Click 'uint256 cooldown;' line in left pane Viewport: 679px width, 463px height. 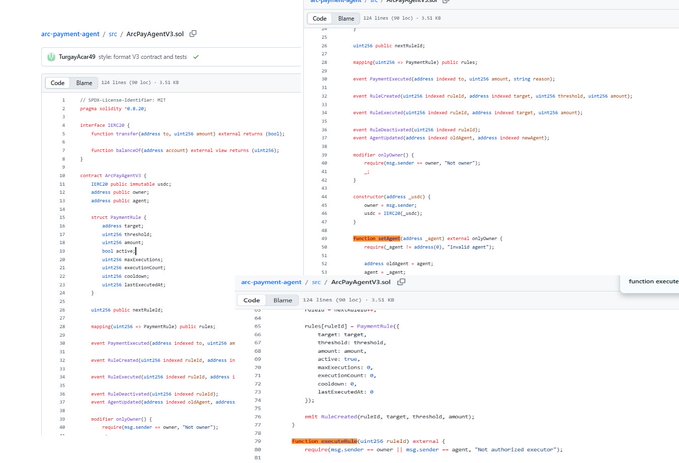(126, 276)
